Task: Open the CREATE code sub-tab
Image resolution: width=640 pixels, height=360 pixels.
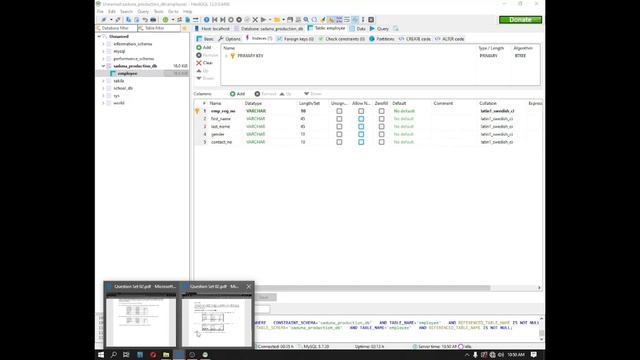Action: [415, 39]
